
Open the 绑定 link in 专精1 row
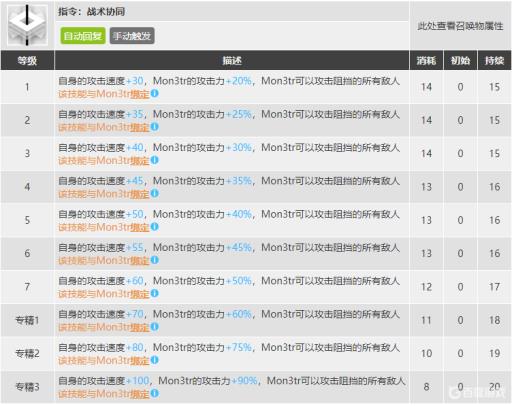click(x=140, y=327)
